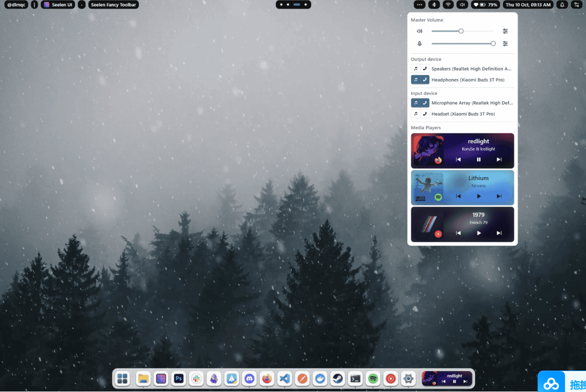Select the @dlmqc item in the toolbar
This screenshot has height=392, width=586.
tap(15, 4)
